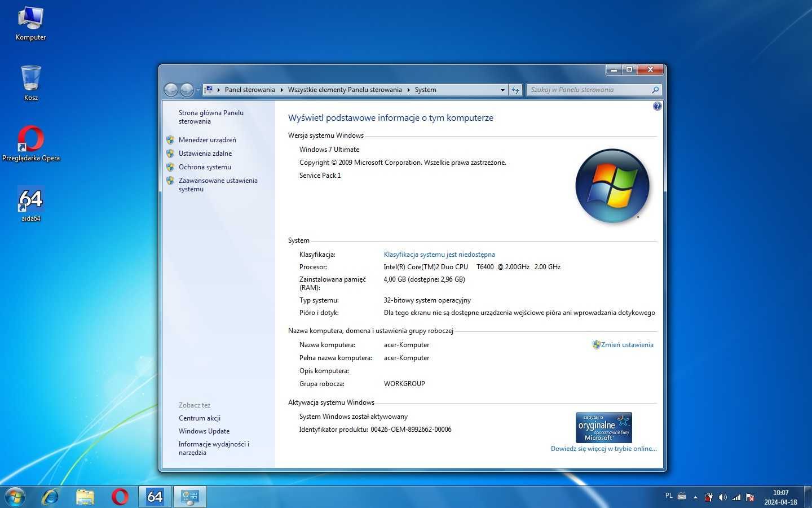Click the 4,00 GB RAM value
Viewport: 812px width, 508px height.
click(x=424, y=279)
